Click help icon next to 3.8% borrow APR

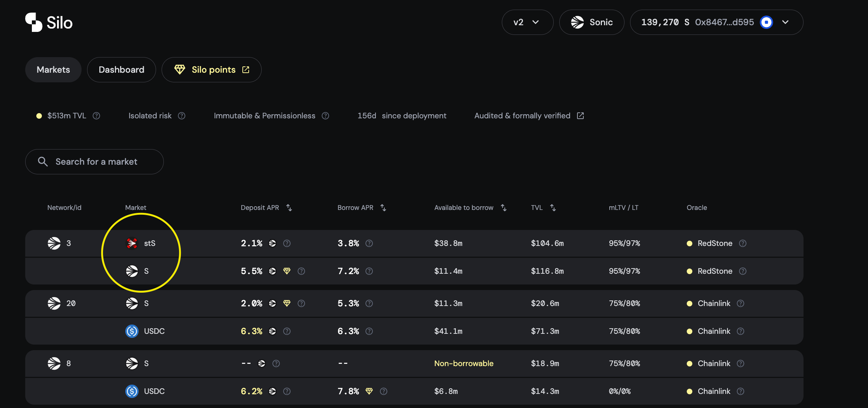click(x=369, y=243)
